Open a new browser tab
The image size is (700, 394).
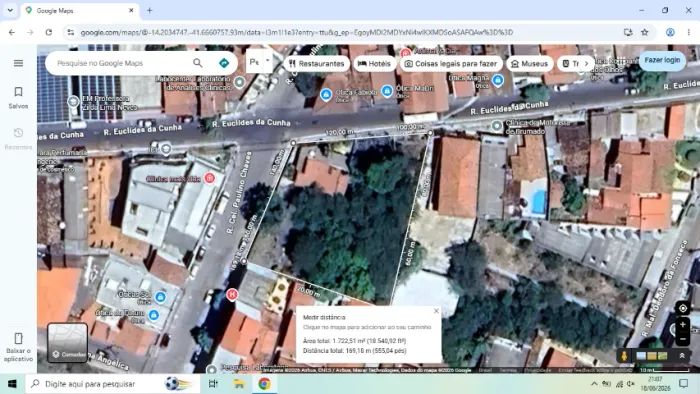(x=150, y=10)
